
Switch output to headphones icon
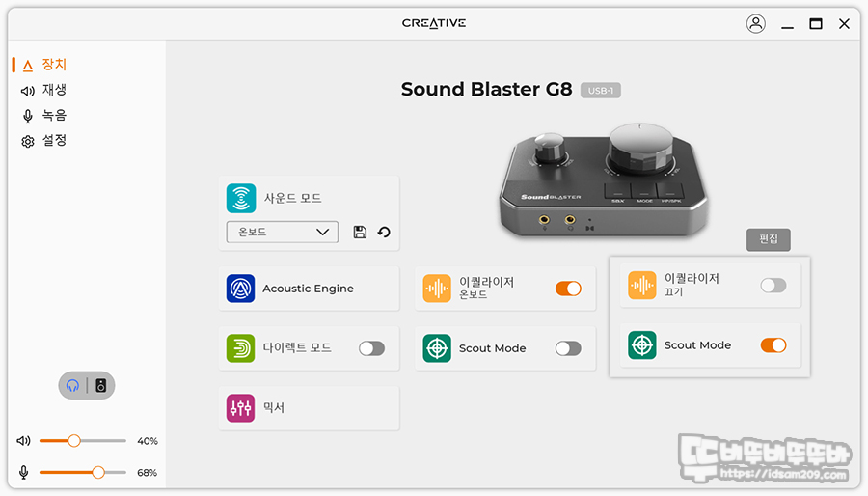tap(72, 385)
